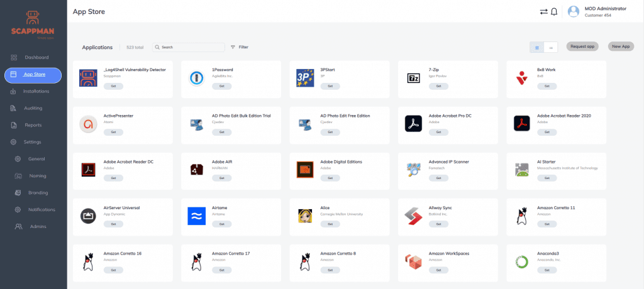The width and height of the screenshot is (644, 289).
Task: Get the Airtame application
Action: (222, 224)
